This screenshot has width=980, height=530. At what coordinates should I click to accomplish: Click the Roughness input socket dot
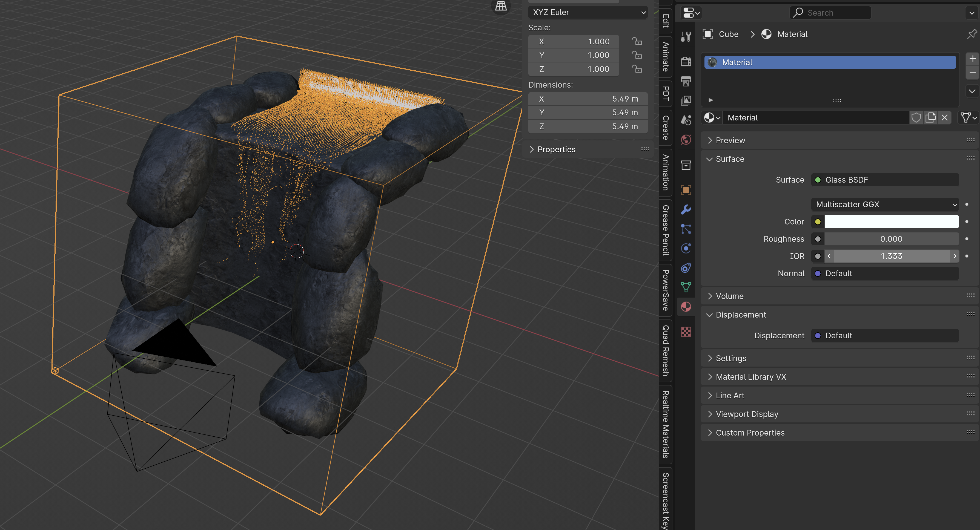click(x=818, y=239)
